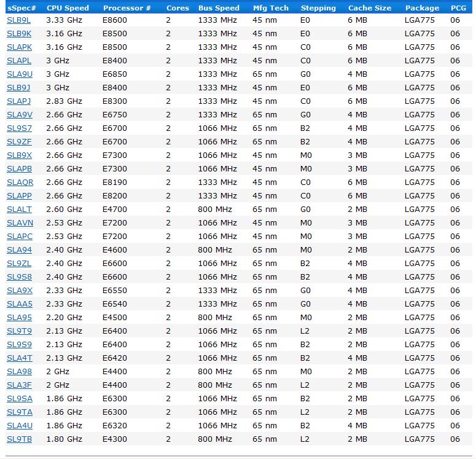476x459 pixels.
Task: Select the E8190 processor number cell
Action: pyautogui.click(x=115, y=182)
